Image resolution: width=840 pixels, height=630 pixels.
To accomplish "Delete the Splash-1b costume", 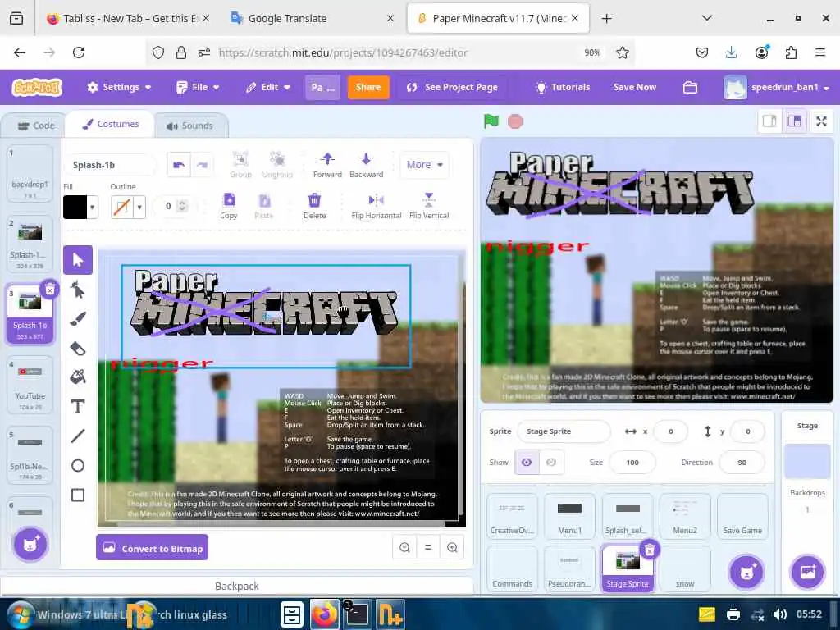I will point(49,290).
